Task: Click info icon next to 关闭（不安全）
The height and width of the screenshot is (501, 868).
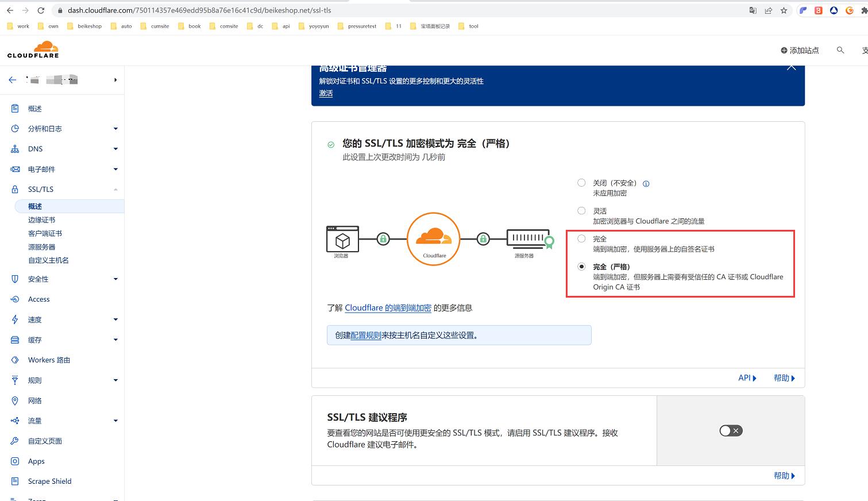Action: [x=646, y=184]
